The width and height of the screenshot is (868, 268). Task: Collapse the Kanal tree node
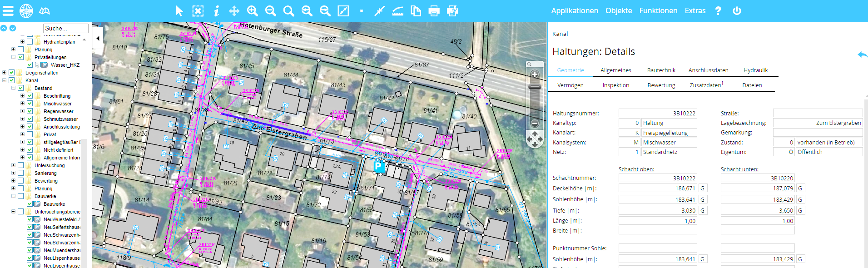[x=4, y=80]
